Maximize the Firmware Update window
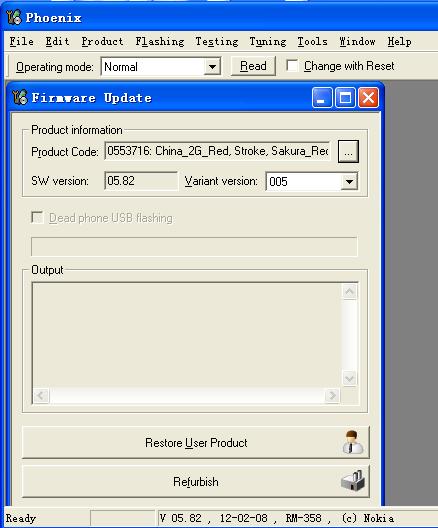This screenshot has height=528, width=438. [x=345, y=98]
